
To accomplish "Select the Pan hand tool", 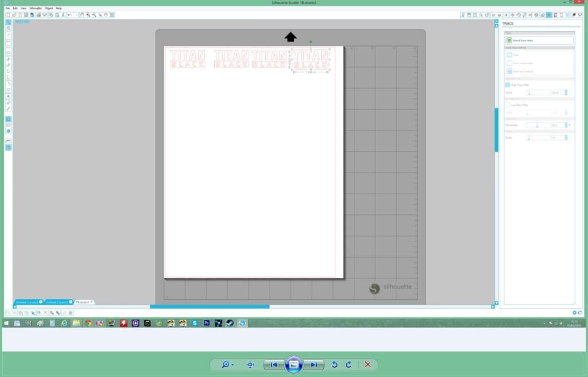I will (82, 15).
